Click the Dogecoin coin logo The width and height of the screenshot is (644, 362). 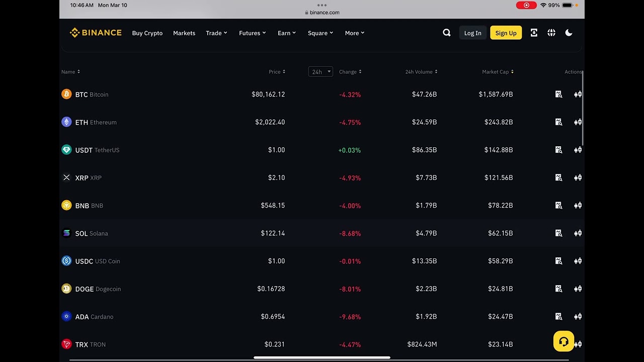coord(66,289)
